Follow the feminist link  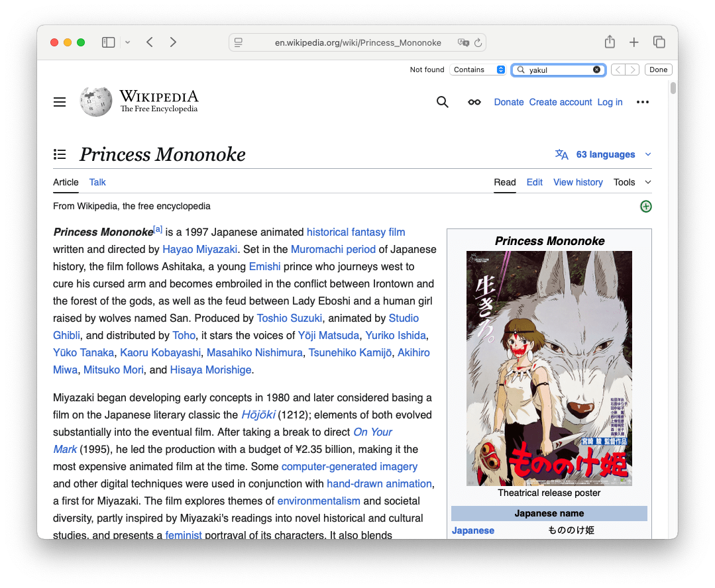tap(184, 534)
